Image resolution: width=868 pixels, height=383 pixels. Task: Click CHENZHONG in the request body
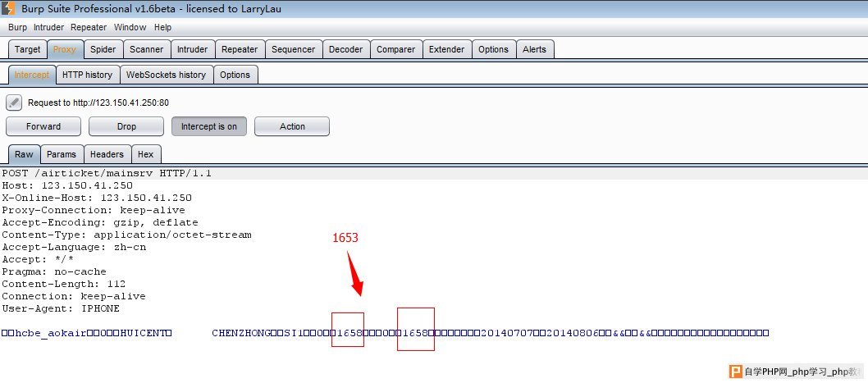pos(241,333)
